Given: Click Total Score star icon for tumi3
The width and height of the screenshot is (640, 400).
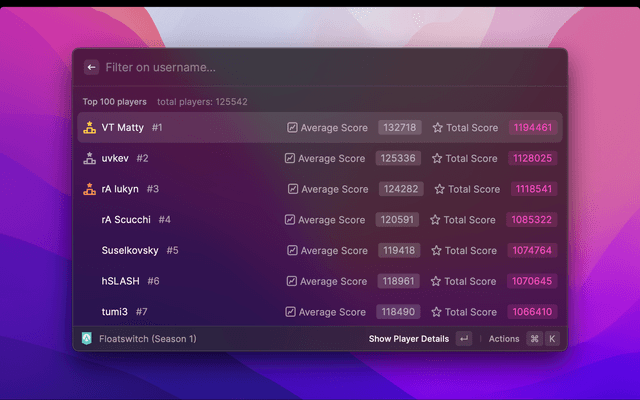Looking at the screenshot, I should (x=435, y=312).
